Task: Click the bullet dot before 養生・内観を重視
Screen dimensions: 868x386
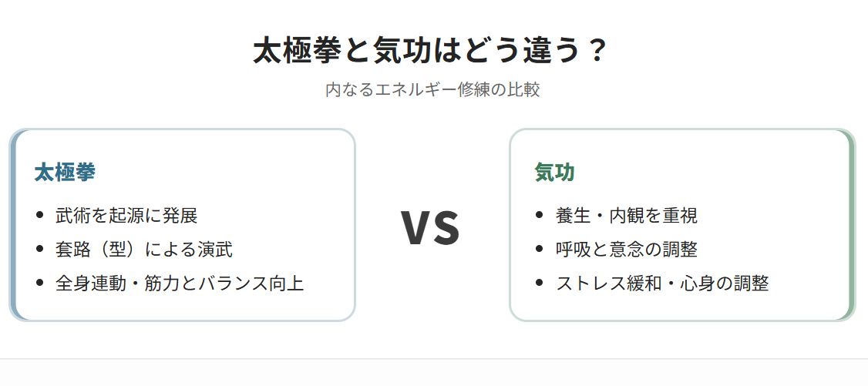Action: tap(539, 216)
